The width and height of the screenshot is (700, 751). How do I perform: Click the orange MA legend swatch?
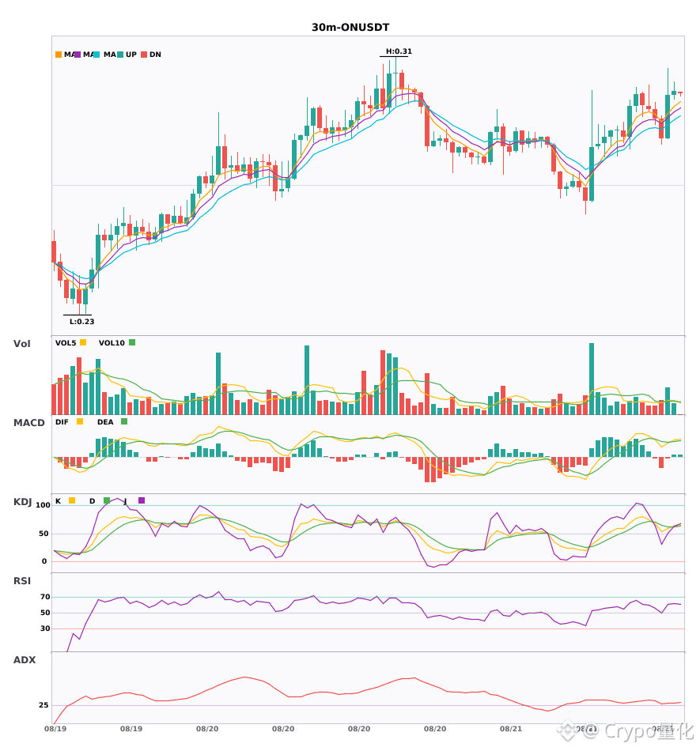pyautogui.click(x=59, y=55)
